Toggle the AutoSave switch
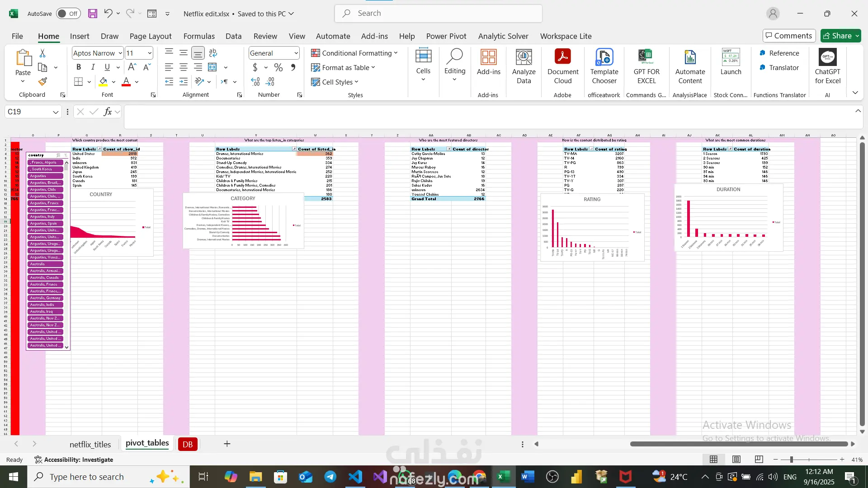The image size is (868, 488). pos(68,14)
